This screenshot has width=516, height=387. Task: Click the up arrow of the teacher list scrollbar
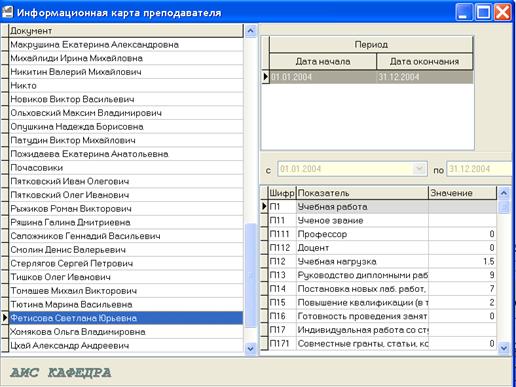pyautogui.click(x=250, y=31)
